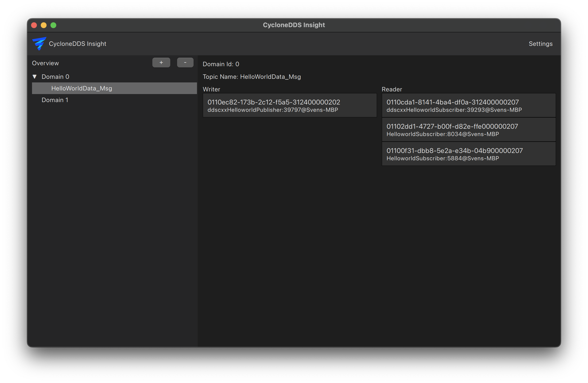Click the 'Topic Name: HelloWorldData_Msg' label
Viewport: 588px width, 383px height.
252,77
